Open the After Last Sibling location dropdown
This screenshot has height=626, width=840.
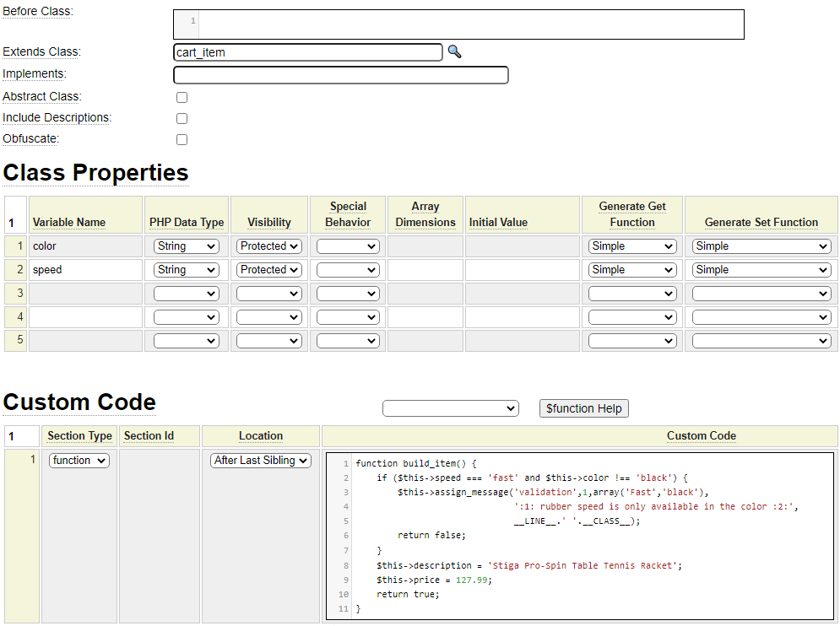click(260, 461)
